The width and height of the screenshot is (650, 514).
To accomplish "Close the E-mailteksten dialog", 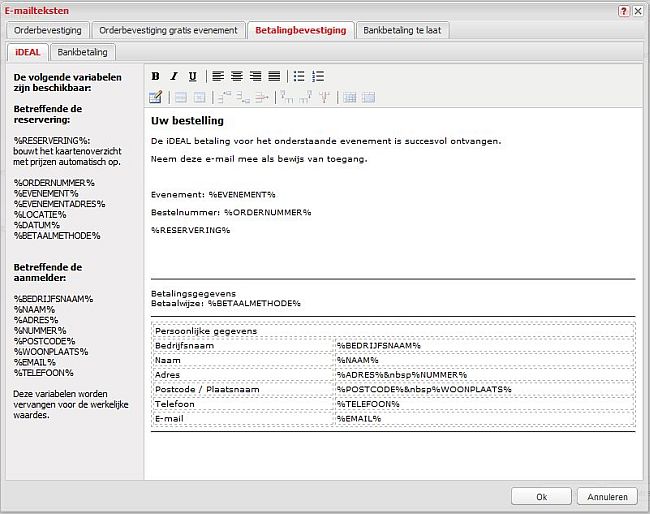I will tap(638, 11).
